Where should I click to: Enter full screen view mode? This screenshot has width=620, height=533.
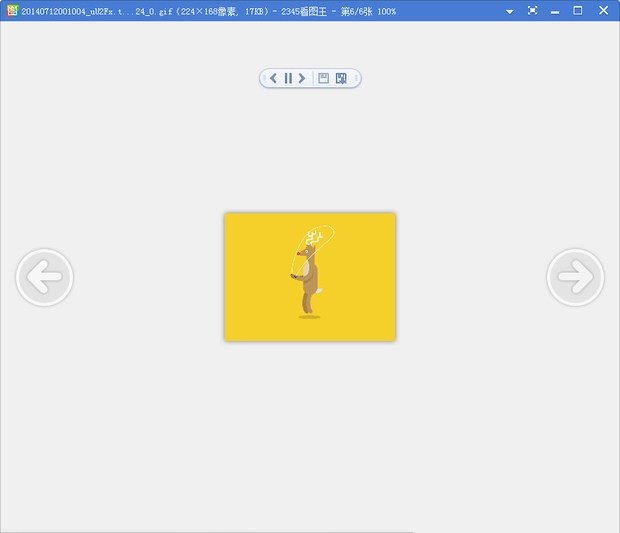533,11
